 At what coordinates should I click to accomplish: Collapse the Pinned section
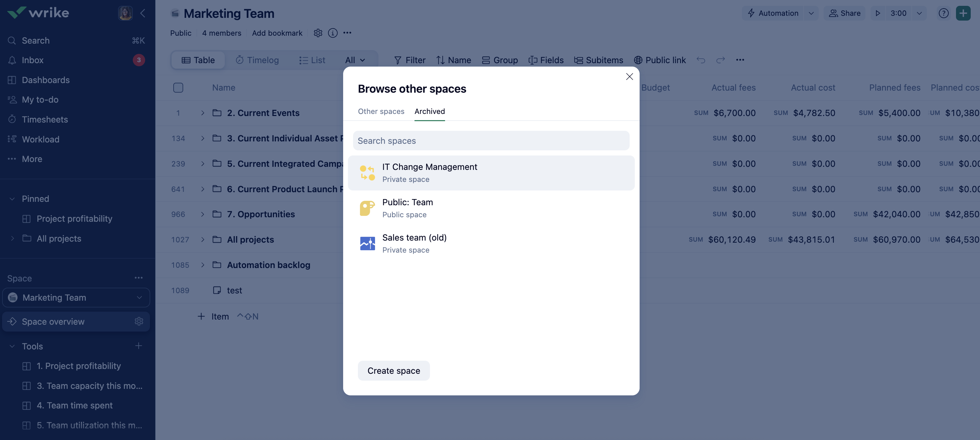(12, 199)
